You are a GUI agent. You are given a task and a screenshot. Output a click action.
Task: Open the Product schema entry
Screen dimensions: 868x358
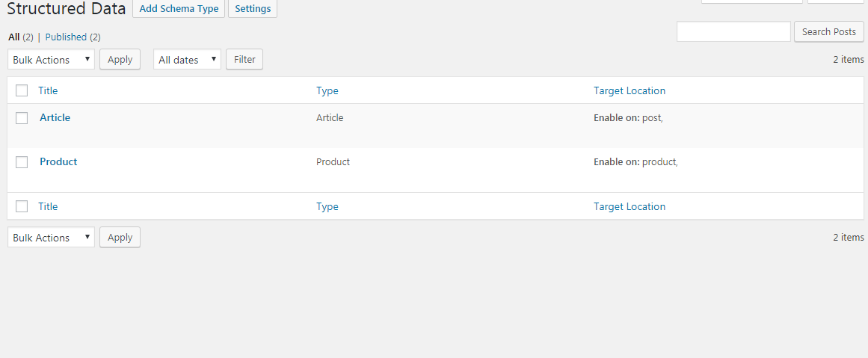point(58,161)
